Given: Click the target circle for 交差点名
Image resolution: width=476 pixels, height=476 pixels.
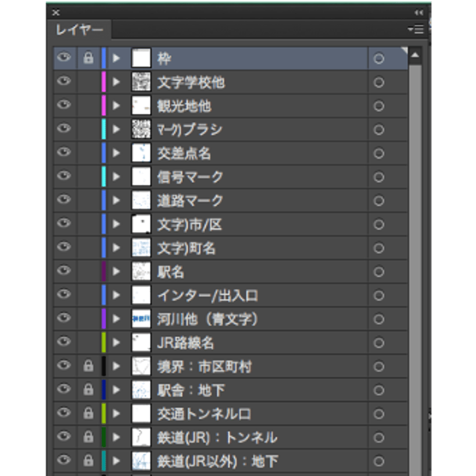Looking at the screenshot, I should [x=379, y=153].
